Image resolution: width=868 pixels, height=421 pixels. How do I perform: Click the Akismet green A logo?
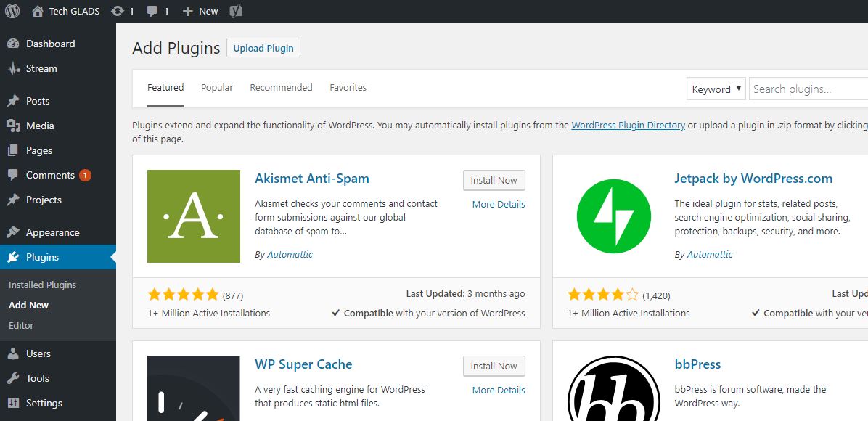[x=194, y=216]
